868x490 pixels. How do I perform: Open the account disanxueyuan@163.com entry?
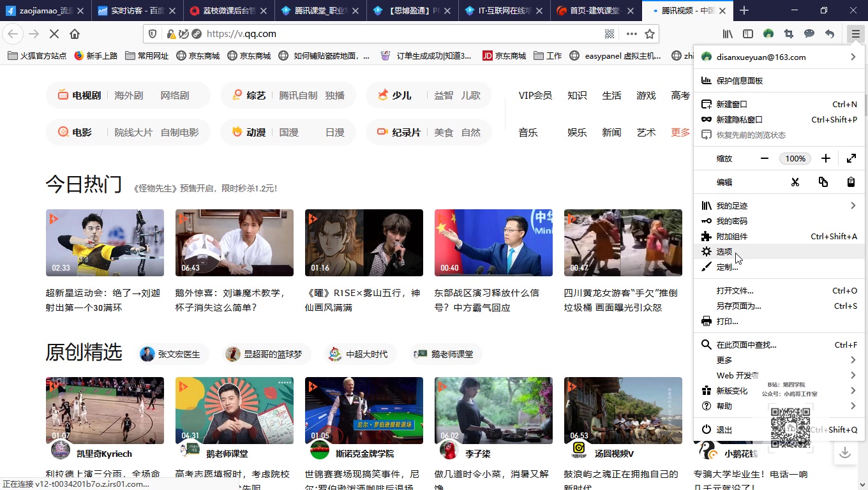(x=779, y=57)
